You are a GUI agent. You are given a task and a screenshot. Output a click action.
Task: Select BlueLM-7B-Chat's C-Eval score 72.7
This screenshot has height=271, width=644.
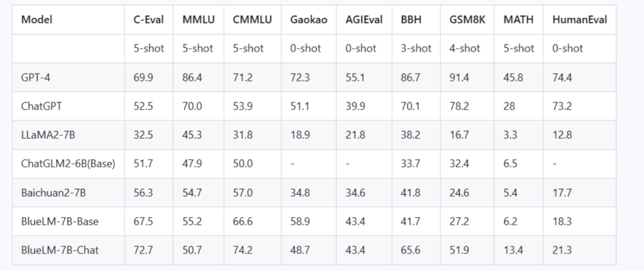143,250
